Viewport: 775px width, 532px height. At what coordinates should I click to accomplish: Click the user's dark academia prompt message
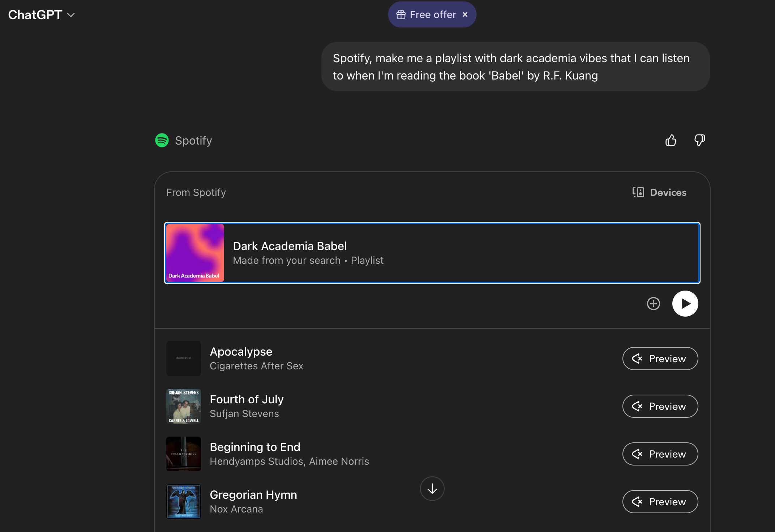pyautogui.click(x=515, y=67)
